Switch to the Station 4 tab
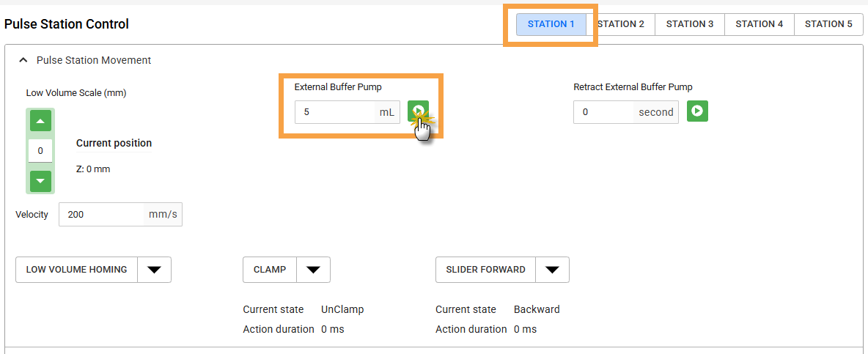The width and height of the screenshot is (868, 354). pyautogui.click(x=759, y=24)
